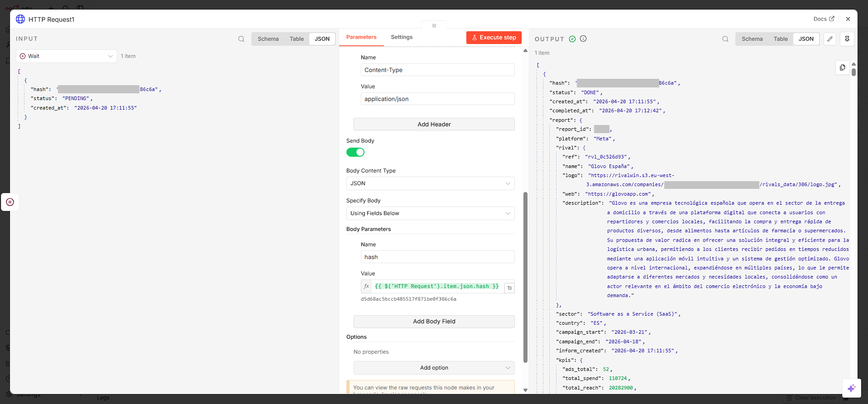Click the campaign_end "2026-04-18" value
Screen dimensions: 868x404
point(623,341)
